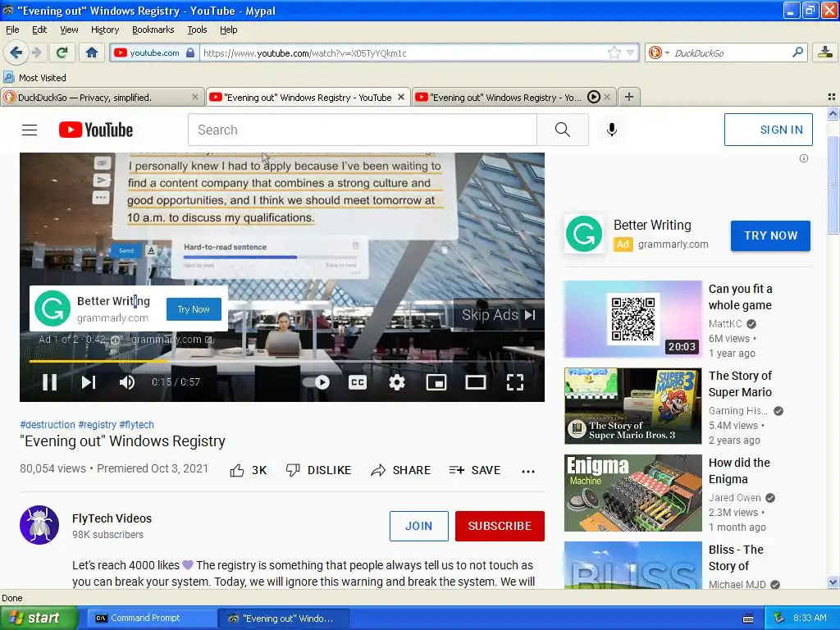840x630 pixels.
Task: Enable the miniplayer
Action: pos(436,382)
